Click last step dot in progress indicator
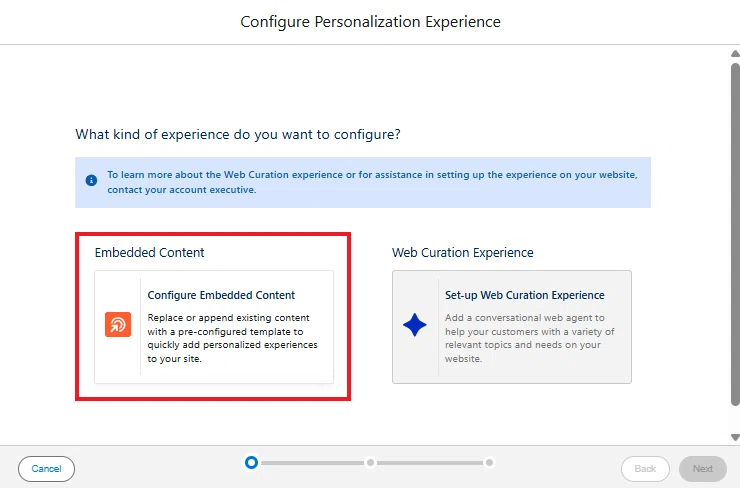 [489, 463]
